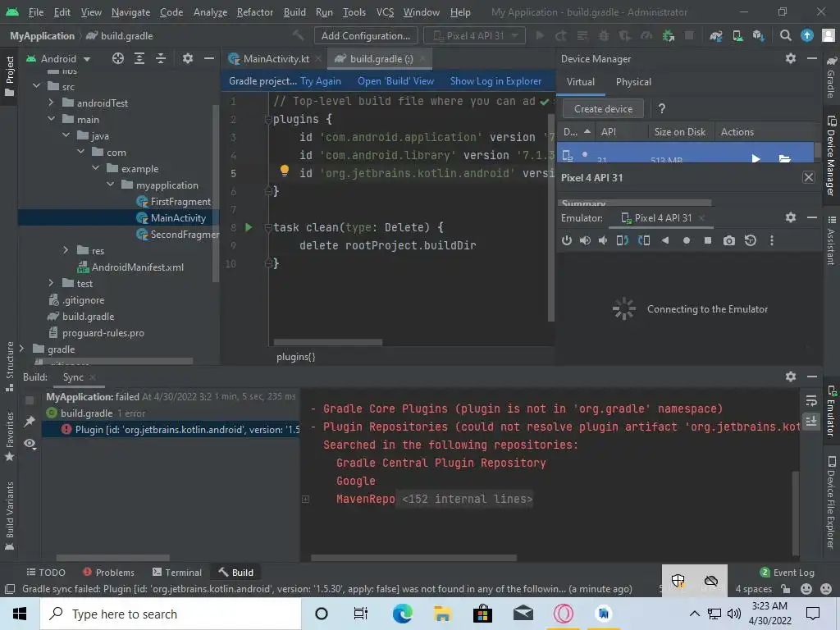Image resolution: width=840 pixels, height=630 pixels.
Task: Click Add Configuration button
Action: point(366,36)
